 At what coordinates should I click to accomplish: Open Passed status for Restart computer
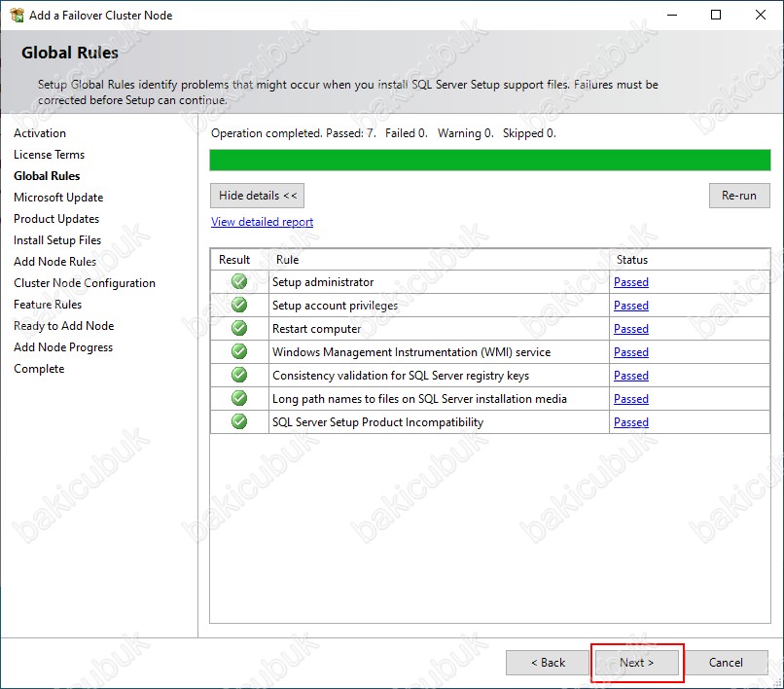pyautogui.click(x=631, y=329)
